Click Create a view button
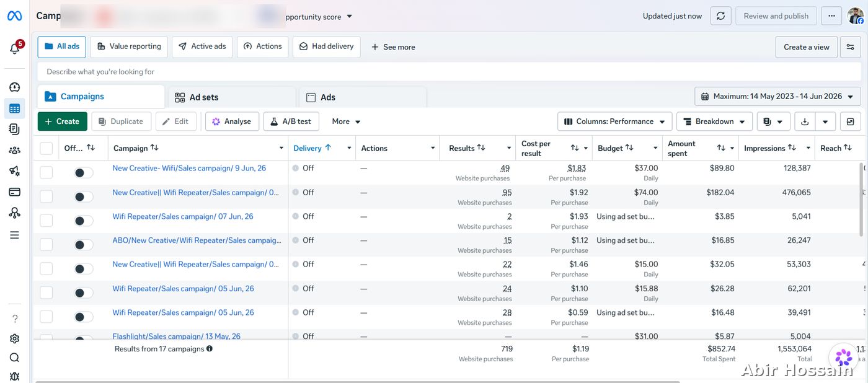Viewport: 868px width, 383px height. 807,46
